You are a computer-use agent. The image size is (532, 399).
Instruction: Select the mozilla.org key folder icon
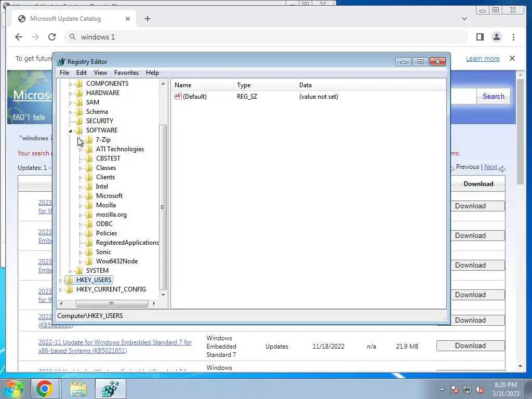(x=89, y=215)
